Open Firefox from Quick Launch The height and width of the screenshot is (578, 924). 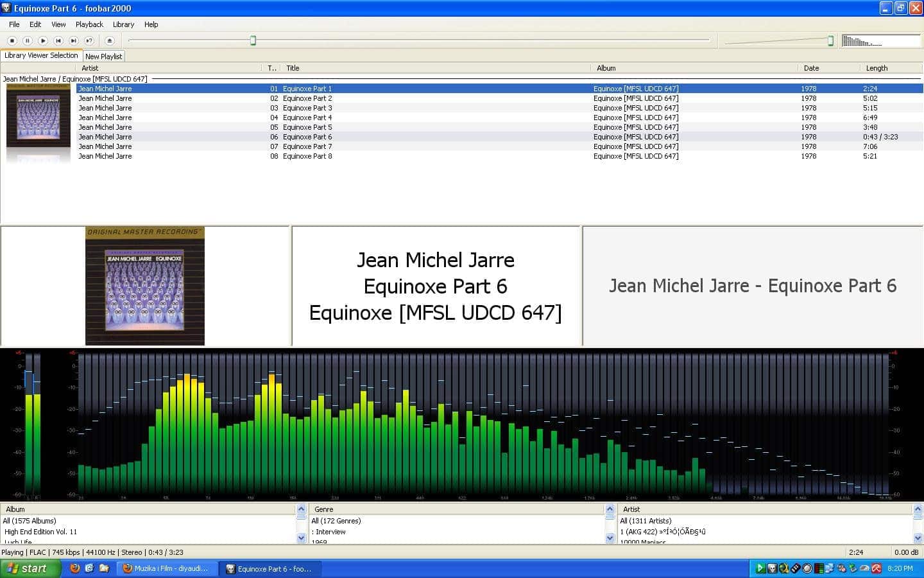click(x=75, y=568)
